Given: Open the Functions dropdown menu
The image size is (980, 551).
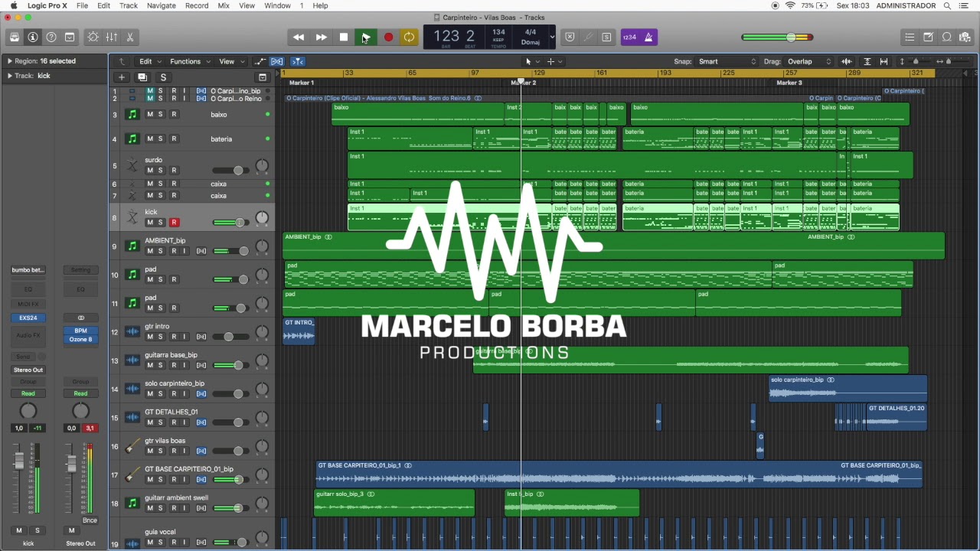Looking at the screenshot, I should tap(189, 61).
